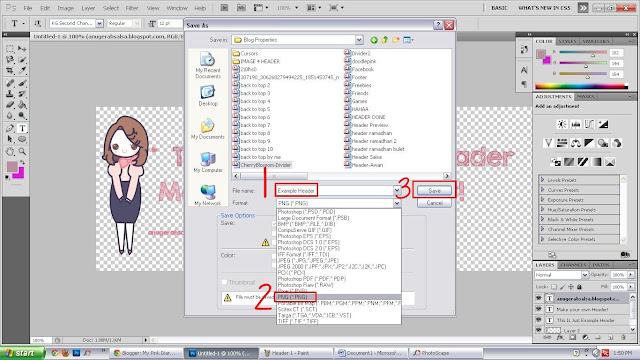640x360 pixels.
Task: Add a Brightness/Contrast adjustment
Action: (x=562, y=124)
